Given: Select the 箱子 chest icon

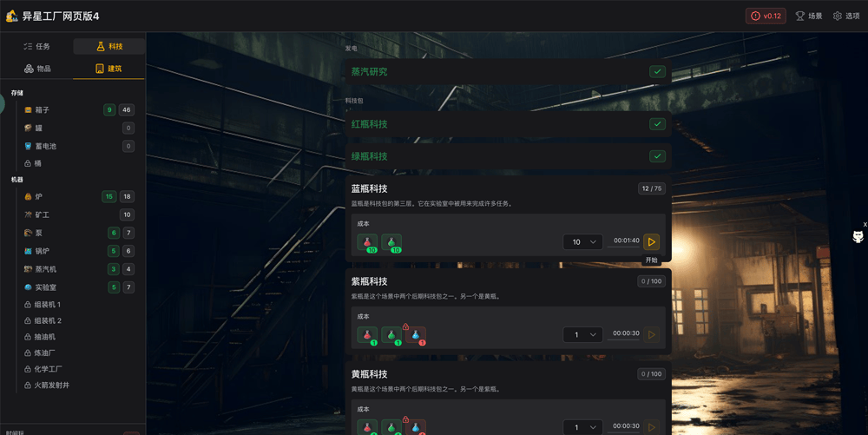Looking at the screenshot, I should click(29, 110).
